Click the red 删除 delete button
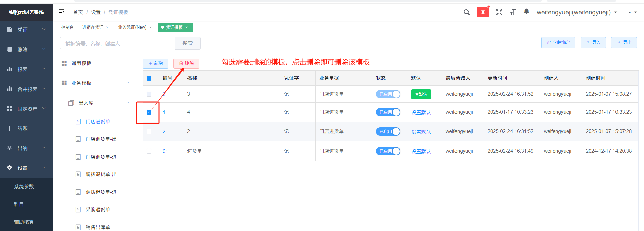Screen dimensions: 644x231 pos(186,63)
